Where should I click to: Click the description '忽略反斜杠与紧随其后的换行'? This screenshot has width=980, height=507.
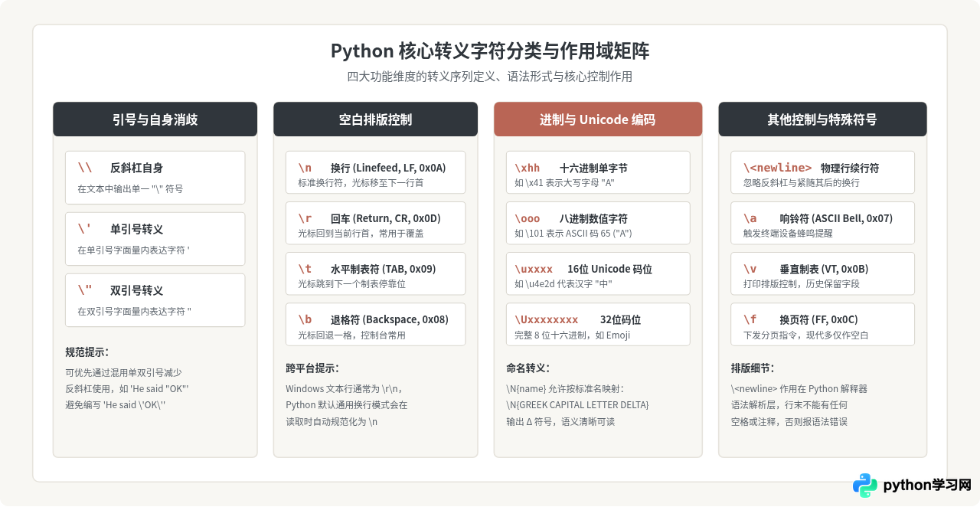802,183
